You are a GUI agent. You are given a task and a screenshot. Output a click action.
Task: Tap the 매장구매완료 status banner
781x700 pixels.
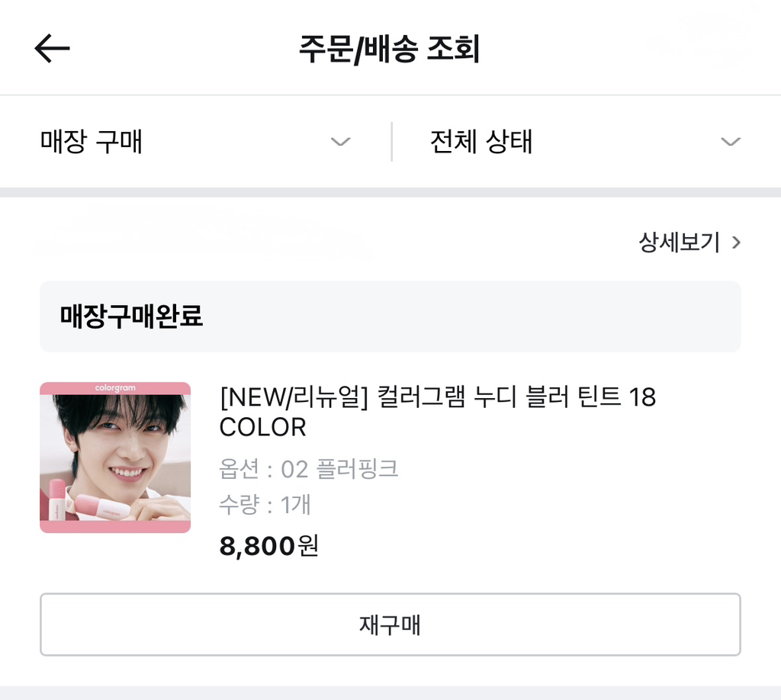[x=390, y=316]
